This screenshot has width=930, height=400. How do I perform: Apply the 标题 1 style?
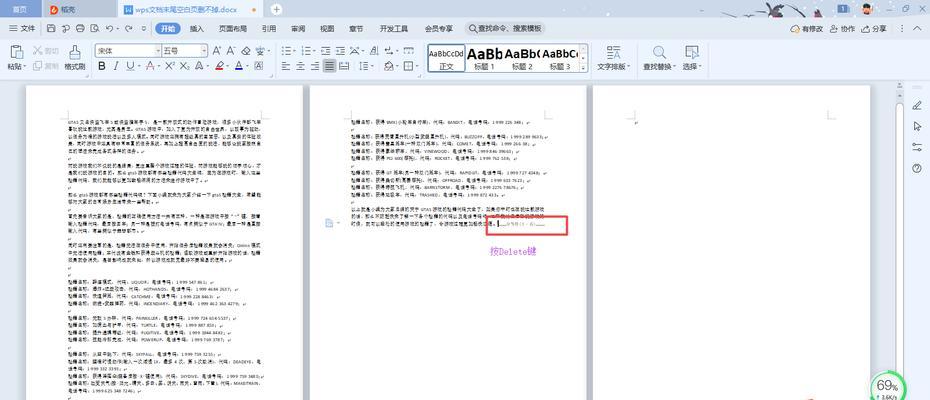pos(485,58)
